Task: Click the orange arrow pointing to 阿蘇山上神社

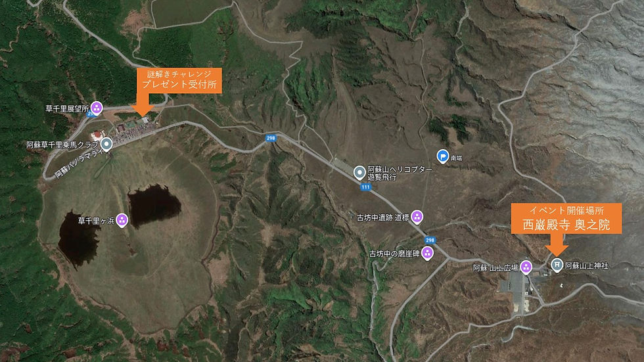Action: 557,244
